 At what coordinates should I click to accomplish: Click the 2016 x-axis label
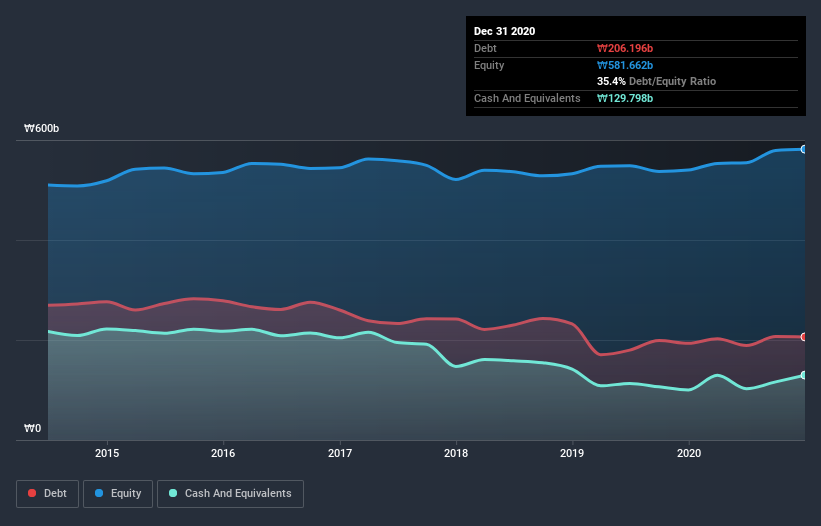(223, 453)
